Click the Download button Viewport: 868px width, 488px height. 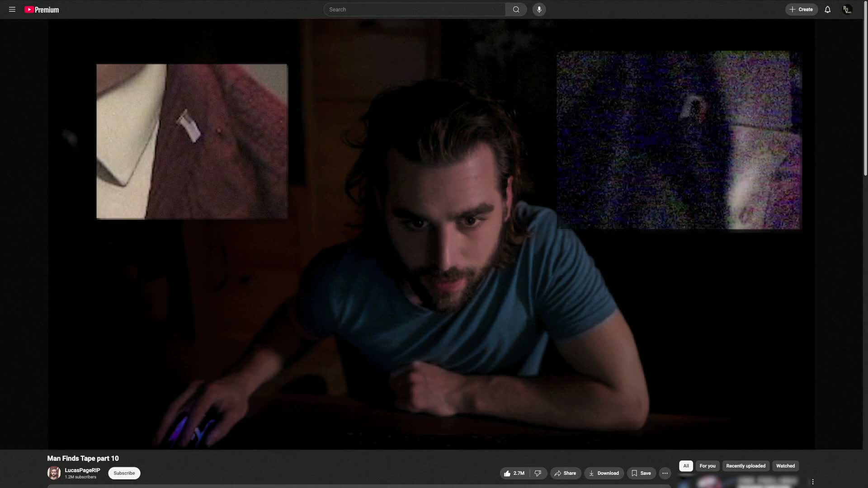604,473
